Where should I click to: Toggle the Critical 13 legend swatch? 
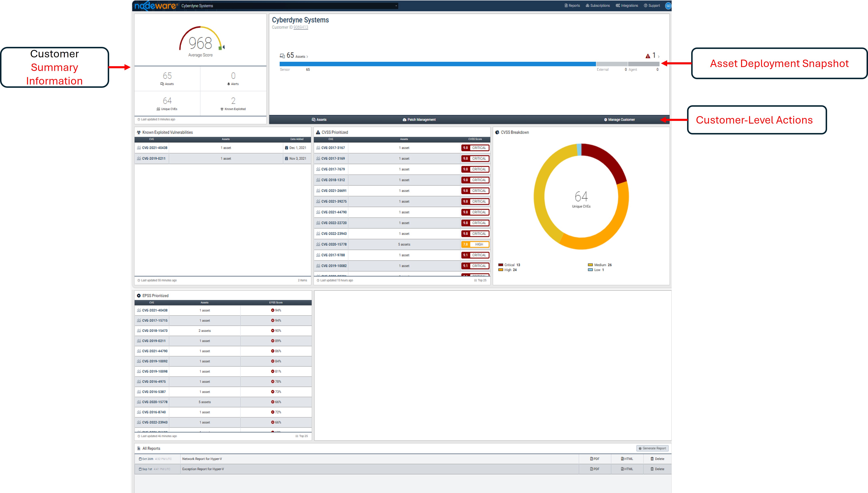(501, 265)
